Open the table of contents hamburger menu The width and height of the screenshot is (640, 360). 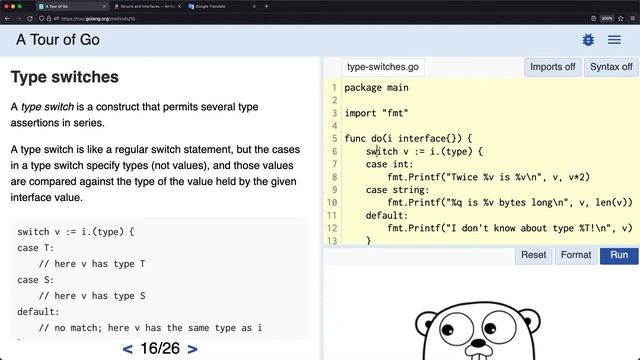pos(614,40)
